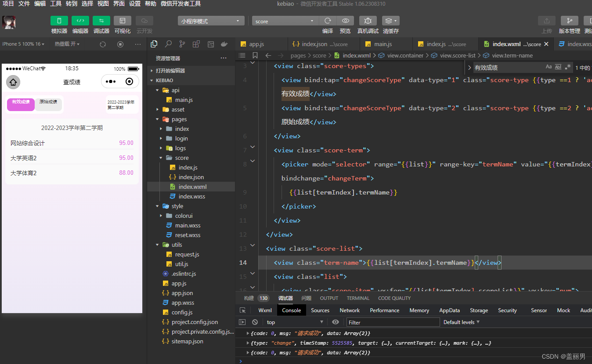Toggle the Editor panel button

click(x=80, y=21)
